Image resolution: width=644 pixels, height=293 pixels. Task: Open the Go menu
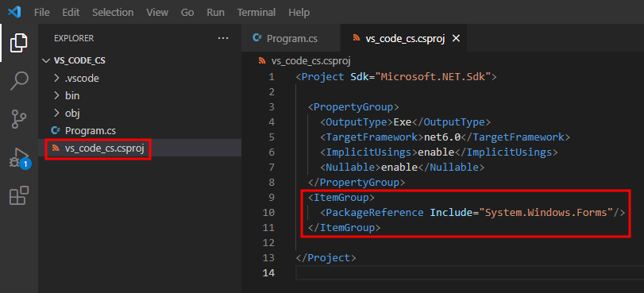pos(187,13)
